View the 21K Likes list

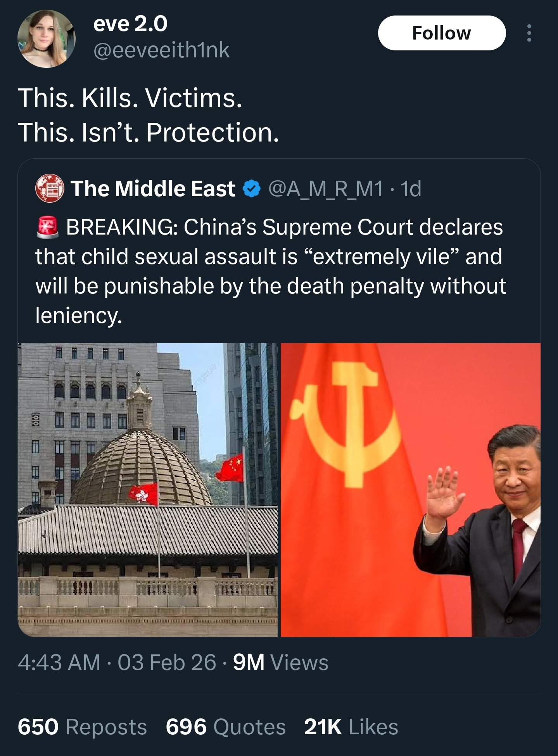click(x=351, y=727)
